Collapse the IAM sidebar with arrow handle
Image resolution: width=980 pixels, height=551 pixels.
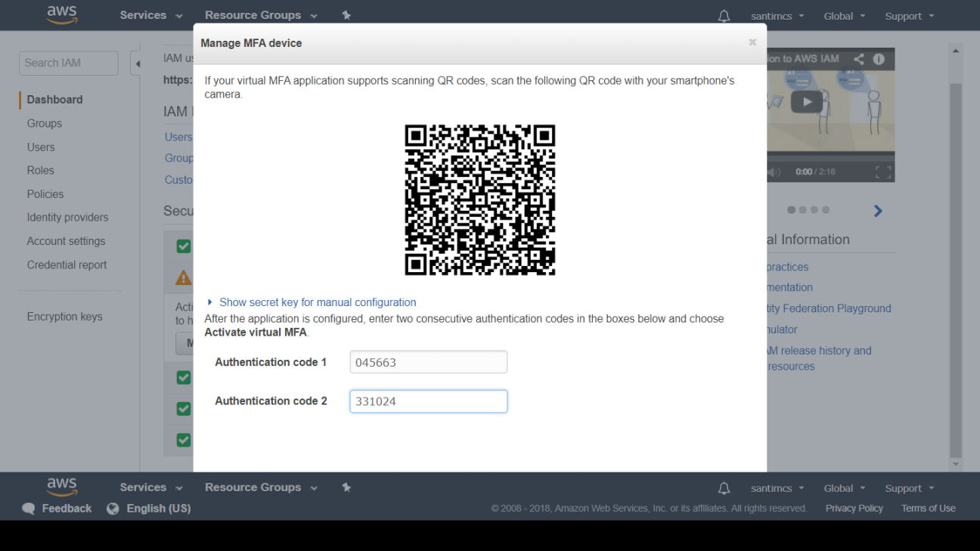(137, 63)
